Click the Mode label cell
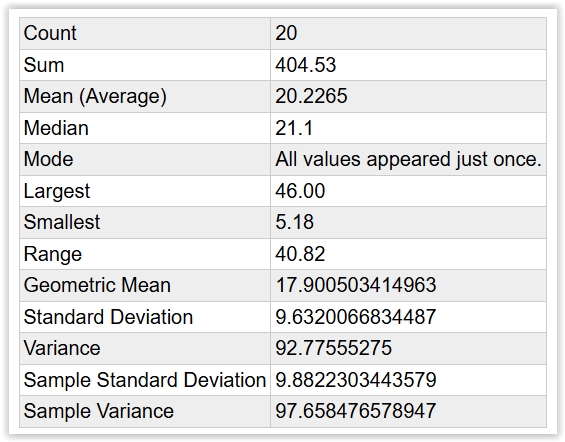Image resolution: width=565 pixels, height=442 pixels. 145,160
